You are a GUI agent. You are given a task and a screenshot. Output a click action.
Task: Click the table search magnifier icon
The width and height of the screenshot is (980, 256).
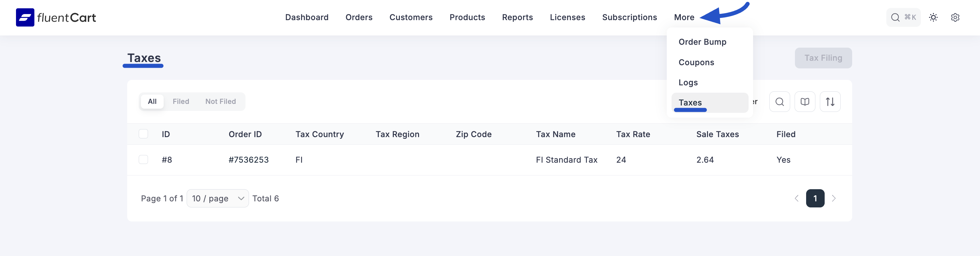click(x=780, y=102)
